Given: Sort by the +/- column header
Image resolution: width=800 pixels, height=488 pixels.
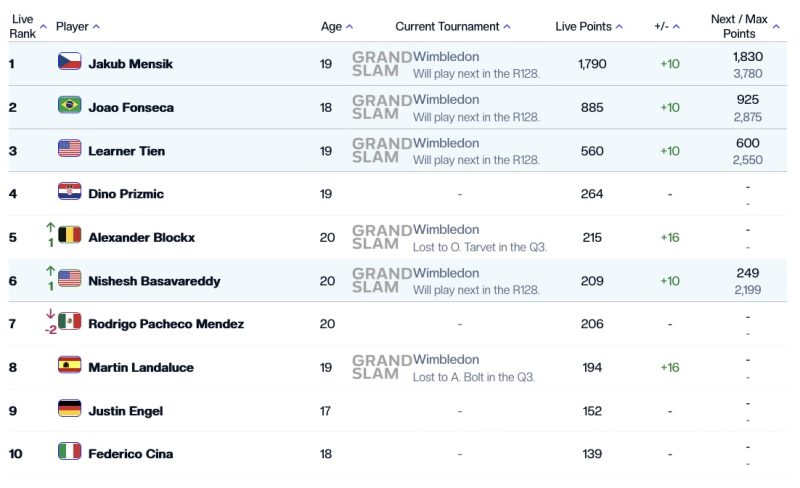Looking at the screenshot, I should (666, 27).
